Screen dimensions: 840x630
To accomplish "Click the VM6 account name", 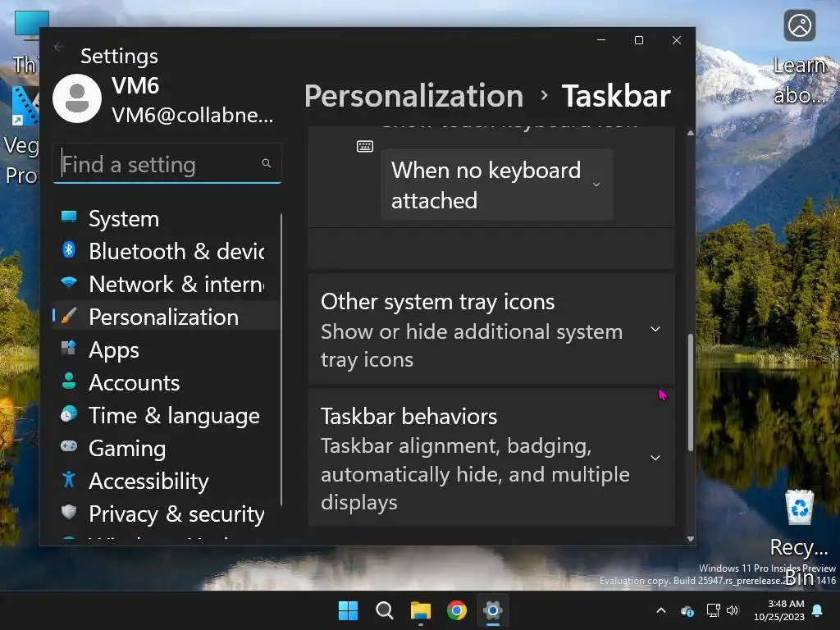I will (x=135, y=85).
